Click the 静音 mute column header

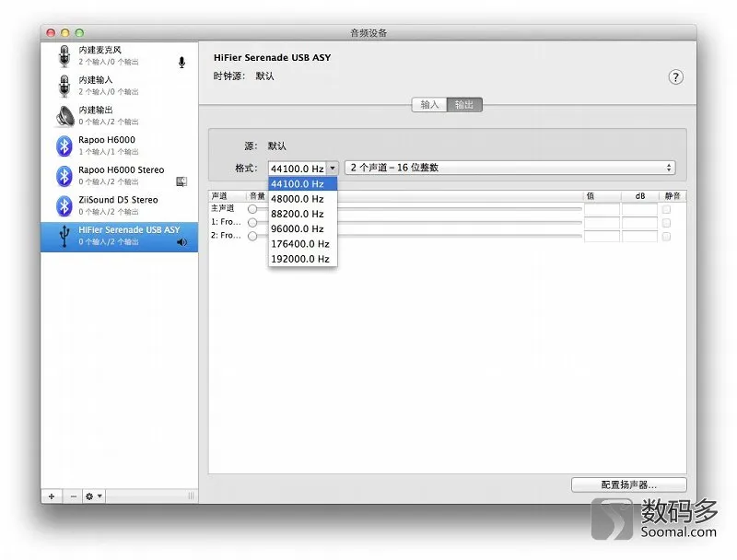point(673,196)
